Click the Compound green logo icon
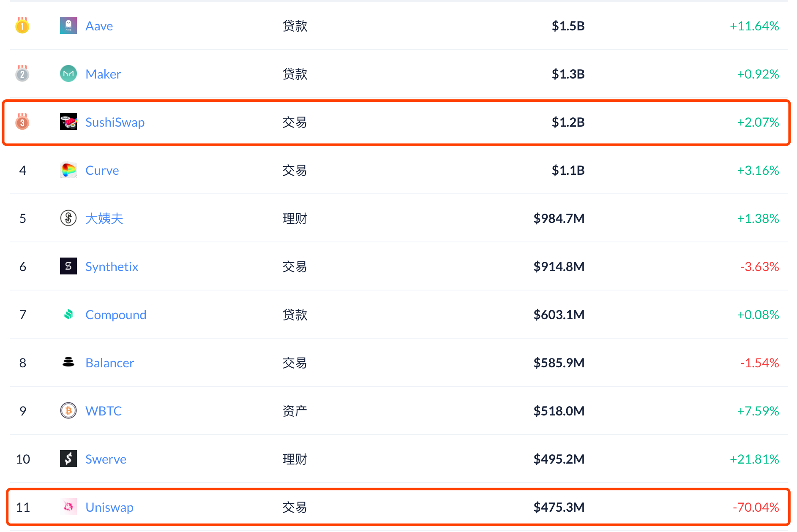The width and height of the screenshot is (797, 532). pyautogui.click(x=68, y=314)
